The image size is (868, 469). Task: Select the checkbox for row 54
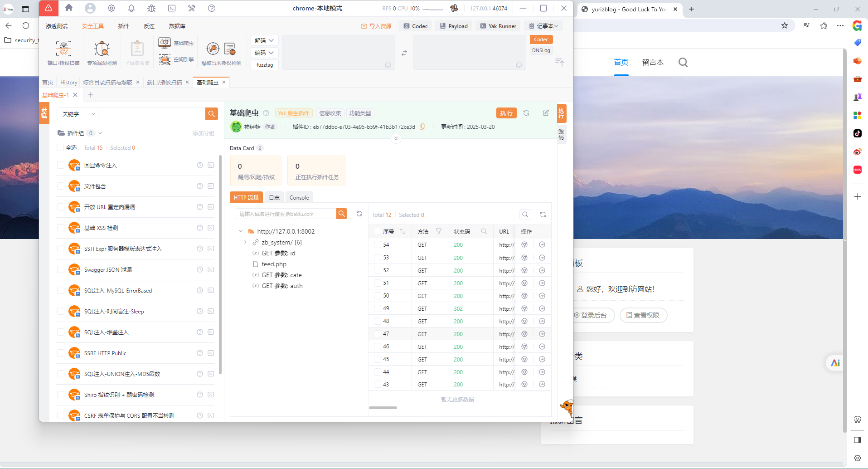[x=377, y=244]
